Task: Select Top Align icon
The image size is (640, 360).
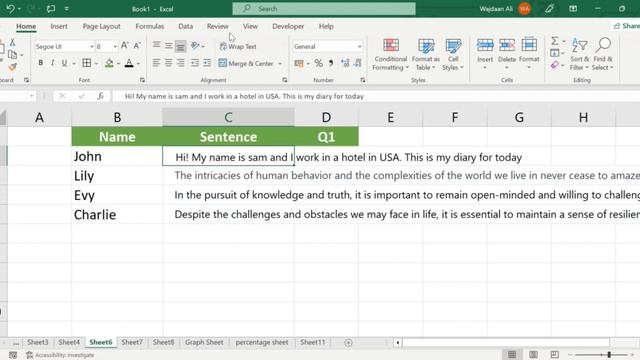Action: [x=156, y=45]
